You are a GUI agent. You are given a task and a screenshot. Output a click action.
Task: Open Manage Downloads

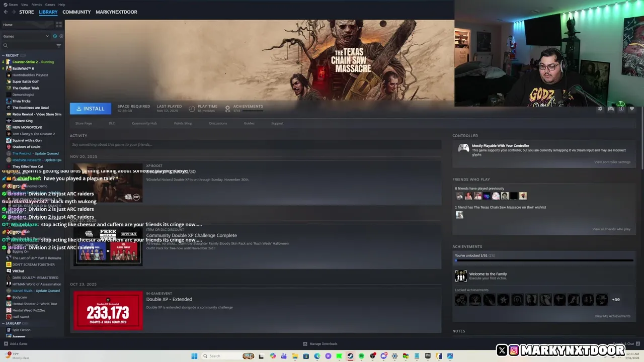(x=320, y=344)
